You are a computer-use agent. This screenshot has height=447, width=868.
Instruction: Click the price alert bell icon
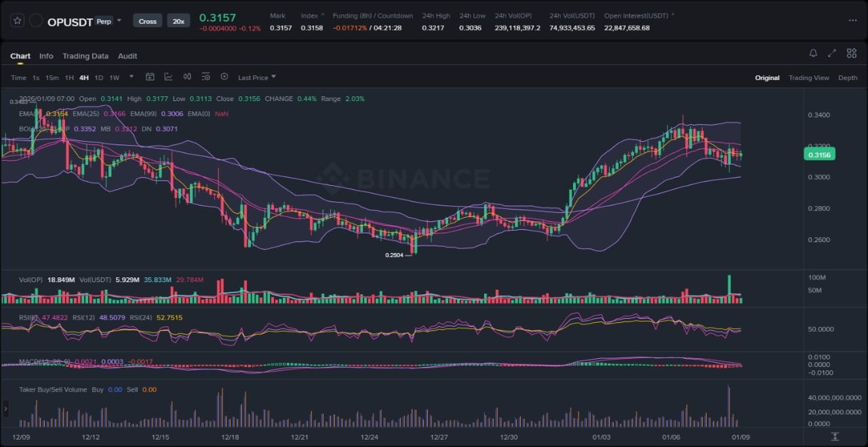pyautogui.click(x=813, y=53)
